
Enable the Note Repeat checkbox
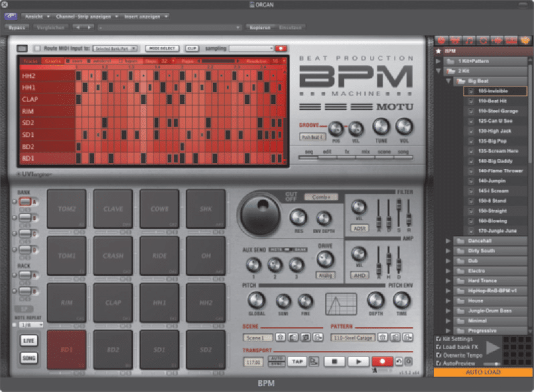pyautogui.click(x=15, y=324)
